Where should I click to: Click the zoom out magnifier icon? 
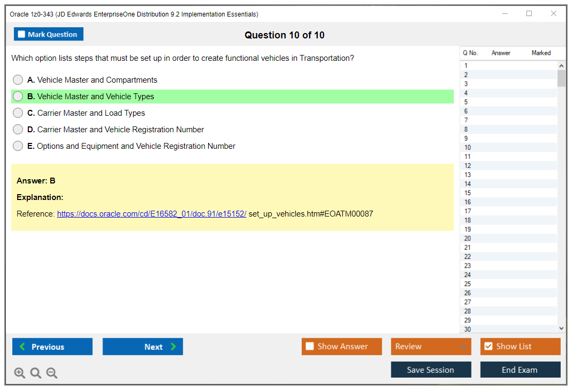[52, 373]
